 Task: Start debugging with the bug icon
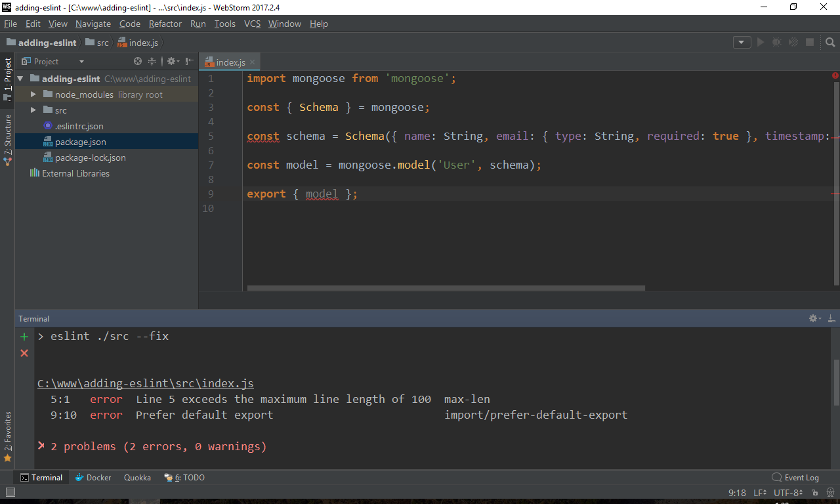[x=777, y=41]
